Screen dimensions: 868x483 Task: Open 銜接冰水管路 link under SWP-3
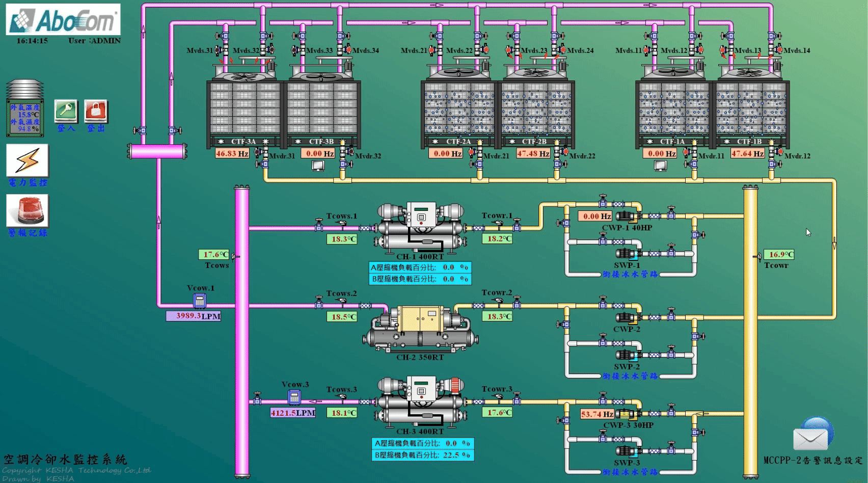pyautogui.click(x=630, y=472)
